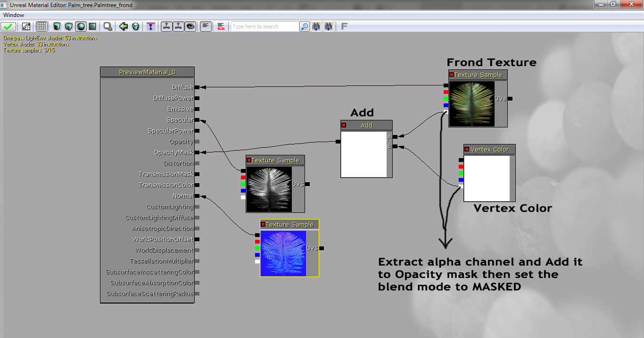The image size is (644, 338).
Task: Toggle red preview square on Add node
Action: (x=344, y=125)
